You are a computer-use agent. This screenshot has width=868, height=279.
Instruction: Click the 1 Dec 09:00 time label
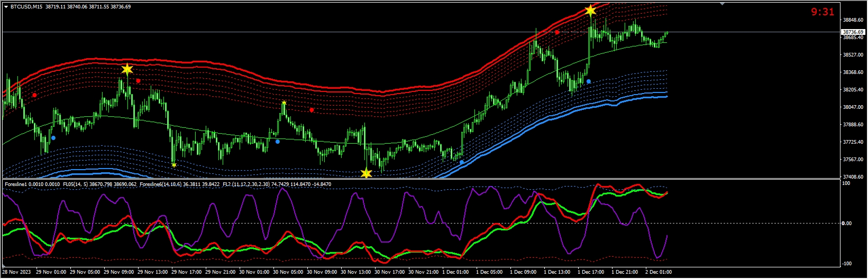pos(523,272)
